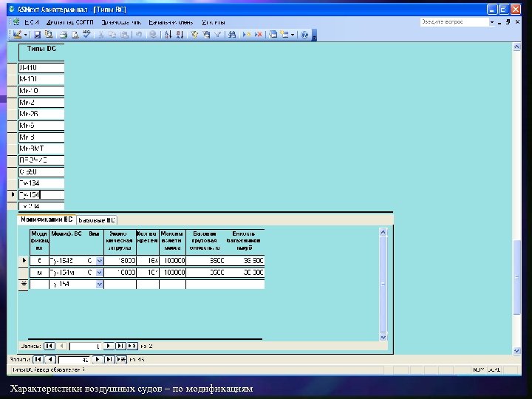This screenshot has width=532, height=399.
Task: Open Access Help question icon
Action: (304, 35)
